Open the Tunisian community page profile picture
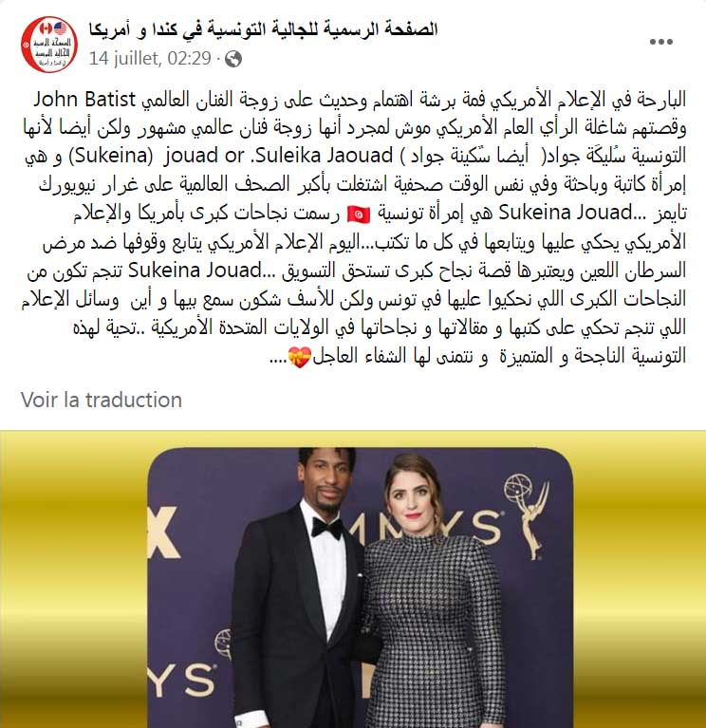The width and height of the screenshot is (706, 728). [x=49, y=45]
